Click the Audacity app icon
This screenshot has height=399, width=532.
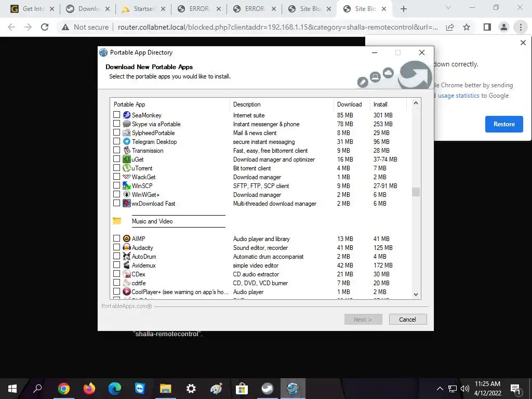127,247
